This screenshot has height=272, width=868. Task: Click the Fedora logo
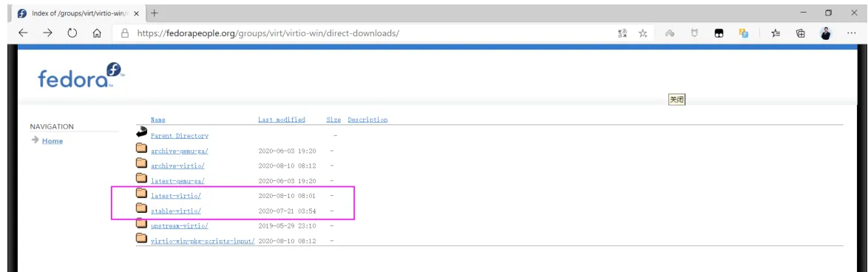[x=81, y=75]
